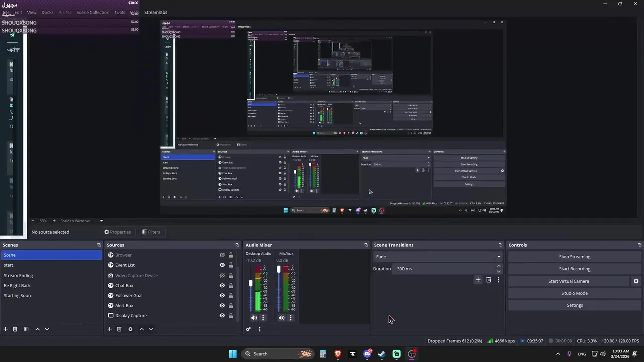This screenshot has width=644, height=362.
Task: Open Desktop Audio three-dot options
Action: click(x=263, y=318)
